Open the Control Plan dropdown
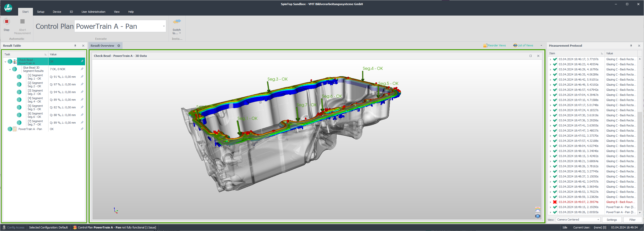This screenshot has height=231, width=644. click(x=164, y=26)
